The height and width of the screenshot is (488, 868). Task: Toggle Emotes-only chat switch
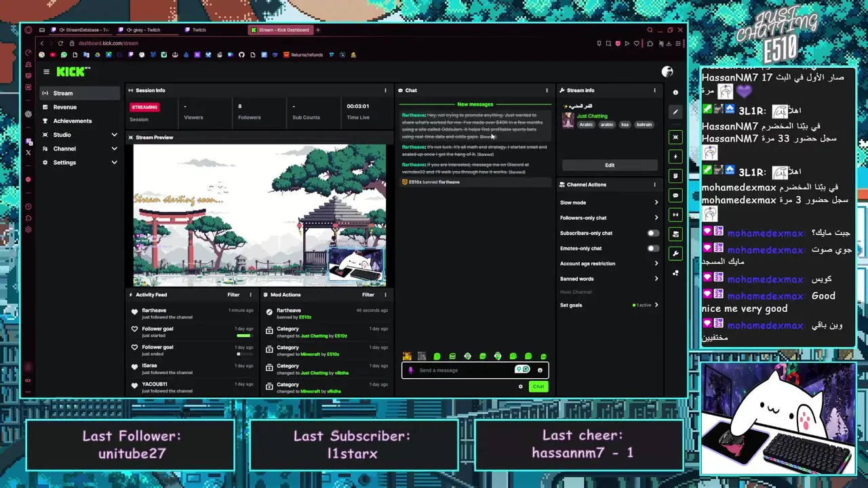(652, 248)
